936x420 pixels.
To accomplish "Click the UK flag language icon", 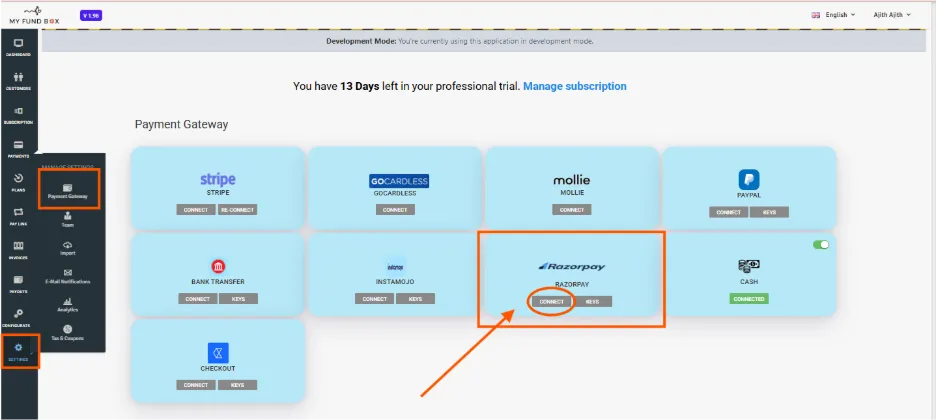I will click(x=815, y=15).
